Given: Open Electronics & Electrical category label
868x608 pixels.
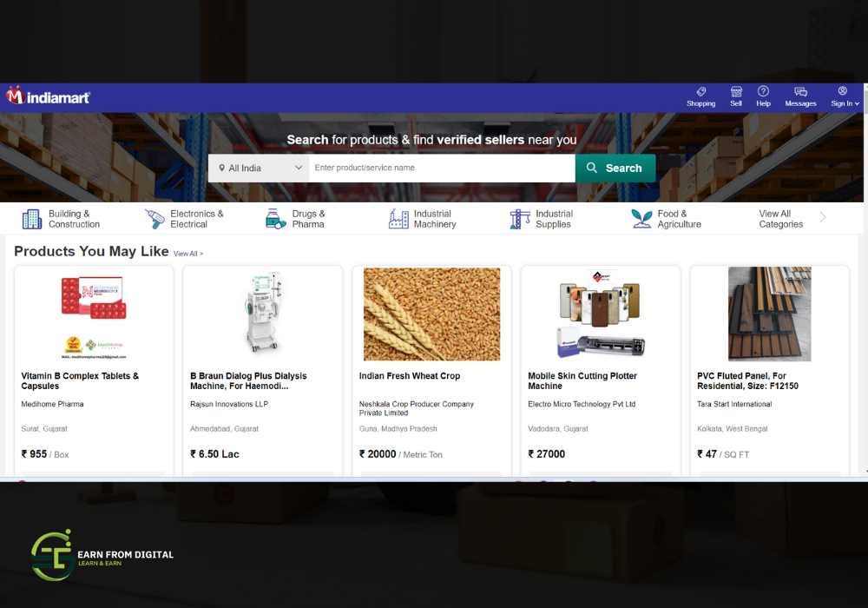Looking at the screenshot, I should coord(196,219).
